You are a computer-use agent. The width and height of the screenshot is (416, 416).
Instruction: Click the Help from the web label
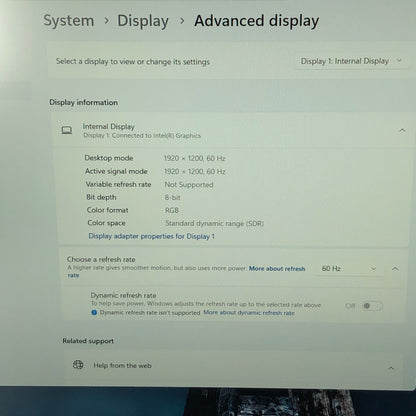122,366
